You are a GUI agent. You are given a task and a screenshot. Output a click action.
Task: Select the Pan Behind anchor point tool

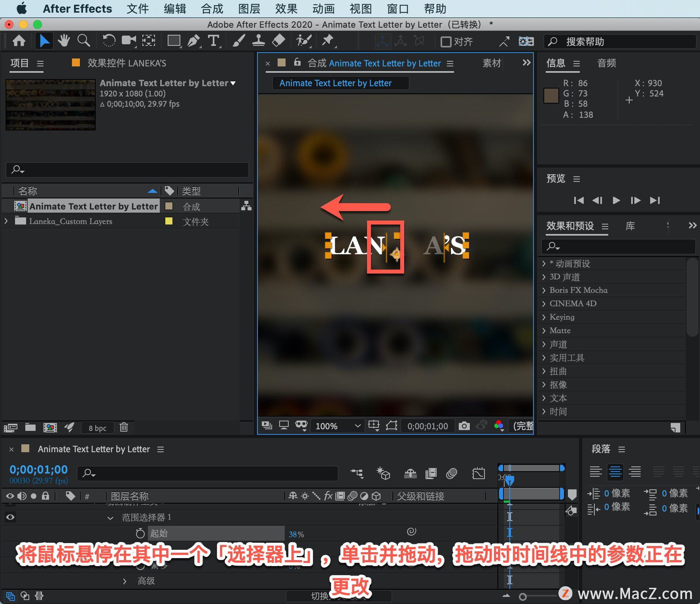(x=149, y=41)
